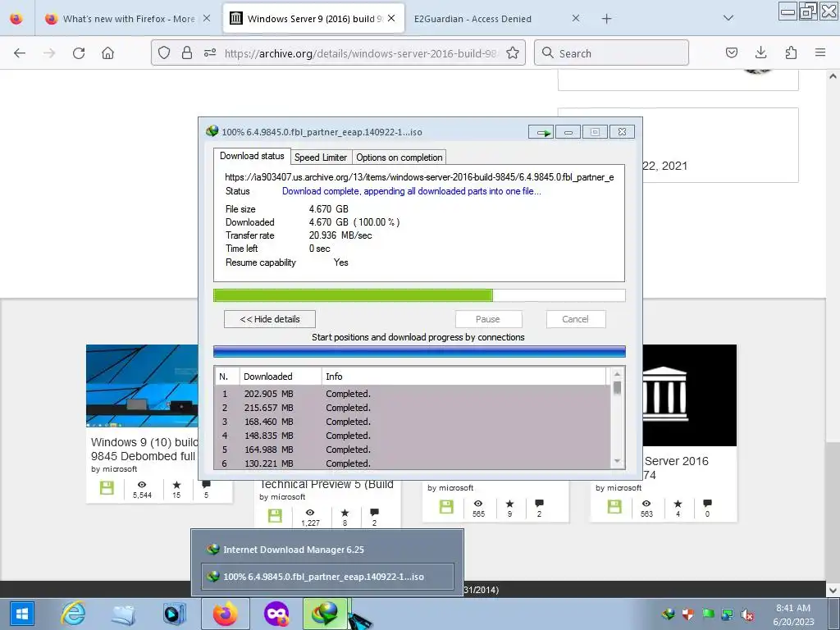
Task: Click the connections list scrollbar down arrow
Action: point(617,461)
